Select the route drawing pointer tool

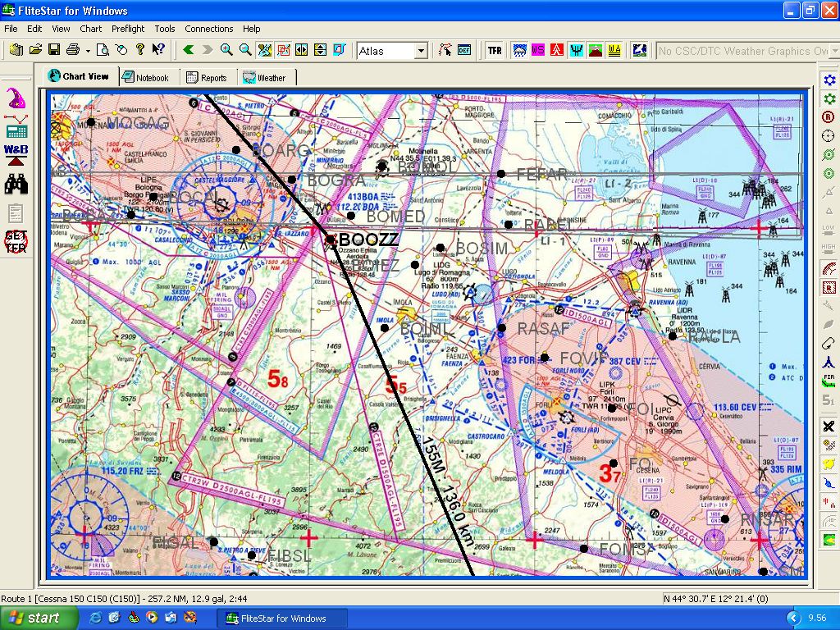click(445, 50)
